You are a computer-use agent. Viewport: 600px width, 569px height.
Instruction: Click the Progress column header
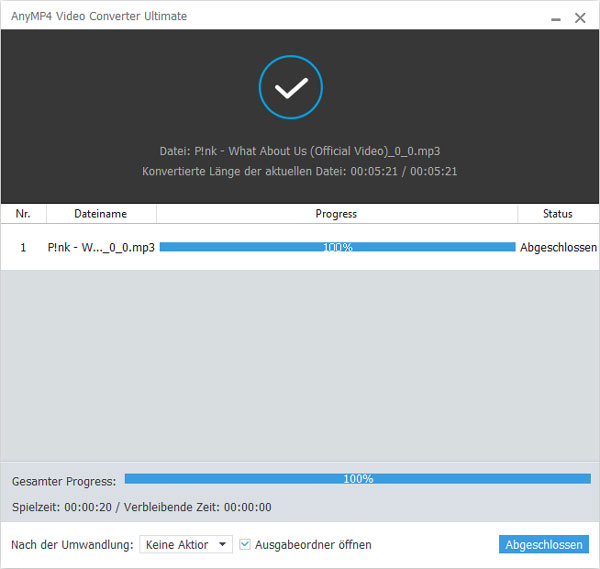[336, 214]
